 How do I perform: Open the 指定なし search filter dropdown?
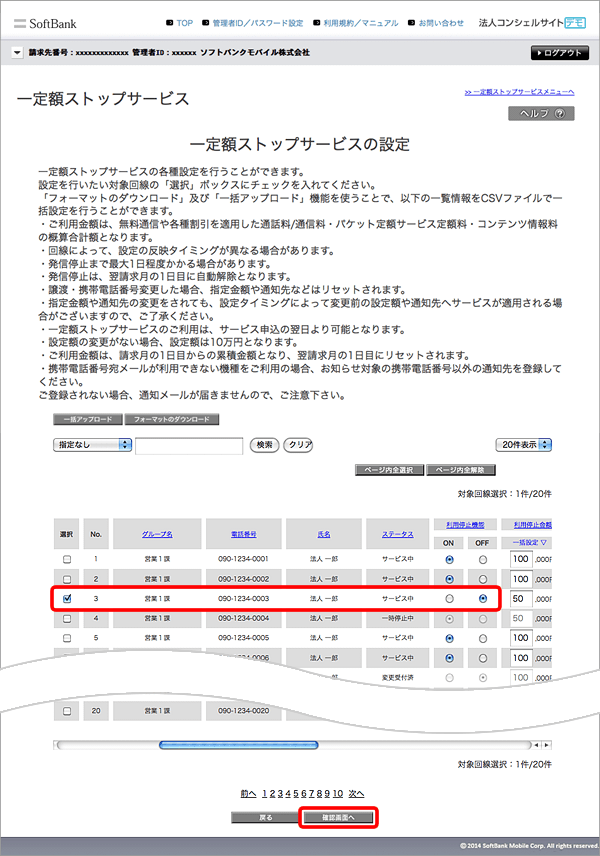tap(92, 445)
